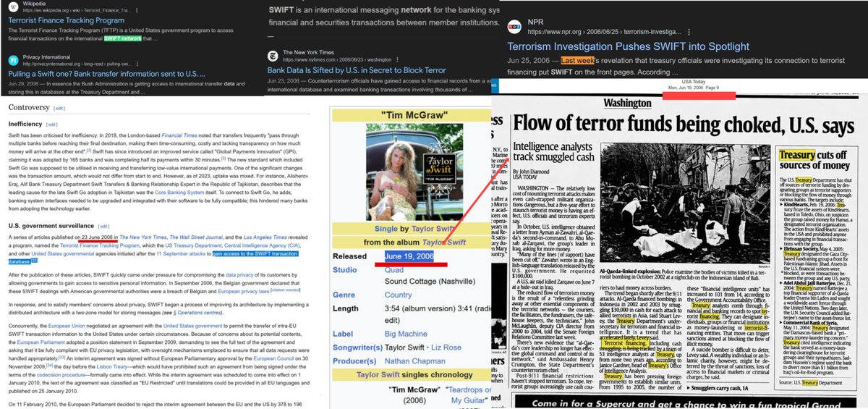Click 'Treasury cuts off sources of money' sidebar heading

tap(815, 160)
